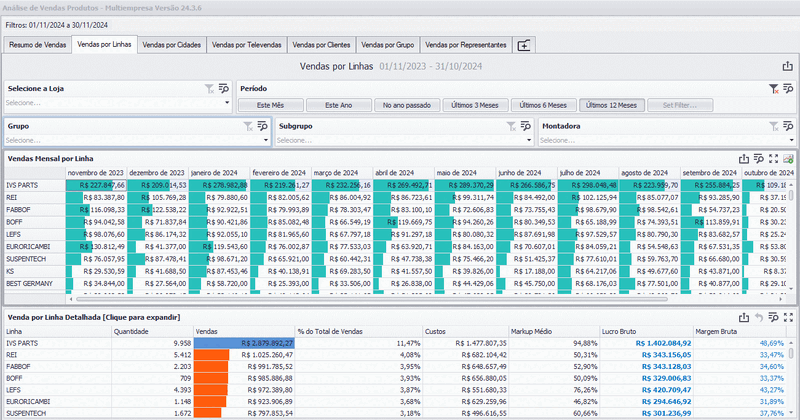
Task: Clear the Período filter
Action: point(773,89)
